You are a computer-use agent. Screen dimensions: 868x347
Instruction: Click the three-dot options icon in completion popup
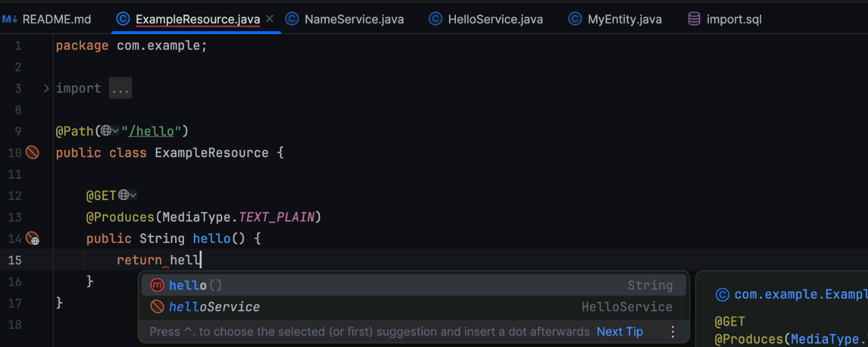click(x=672, y=331)
